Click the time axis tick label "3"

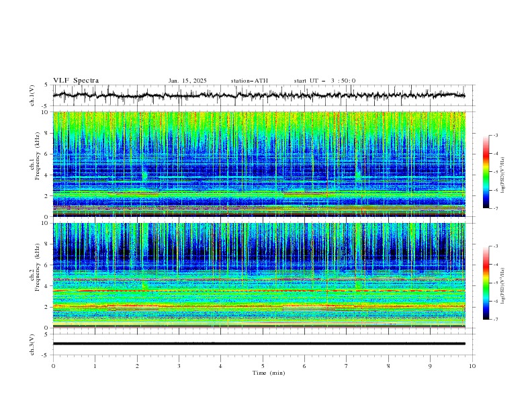pos(179,366)
